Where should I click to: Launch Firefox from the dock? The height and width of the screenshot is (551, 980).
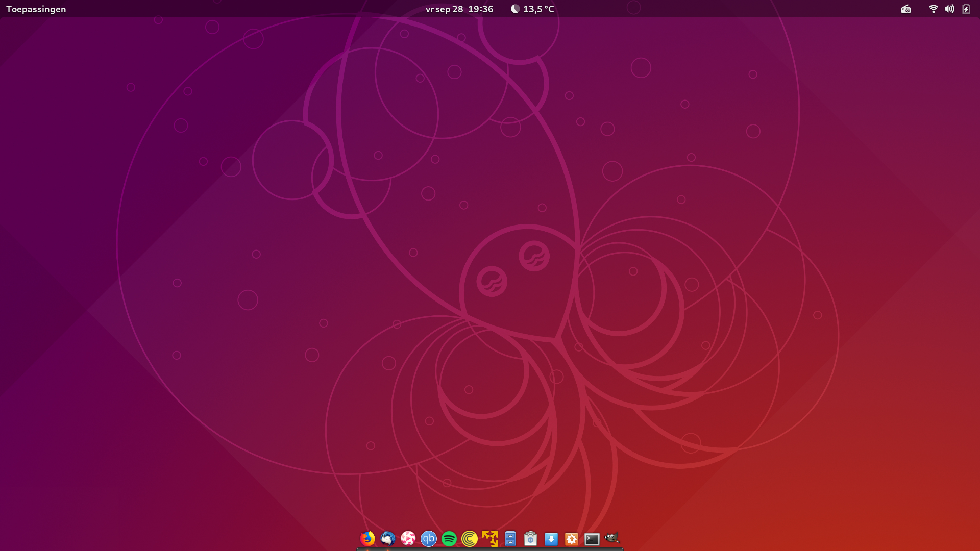pos(367,538)
